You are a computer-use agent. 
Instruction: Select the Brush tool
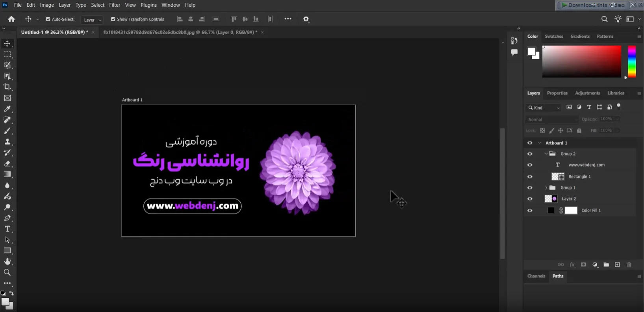coord(7,131)
